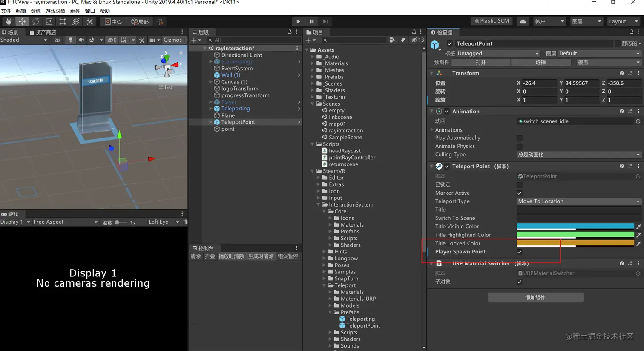Select the Rect tool
Image resolution: width=644 pixels, height=351 pixels.
63,21
